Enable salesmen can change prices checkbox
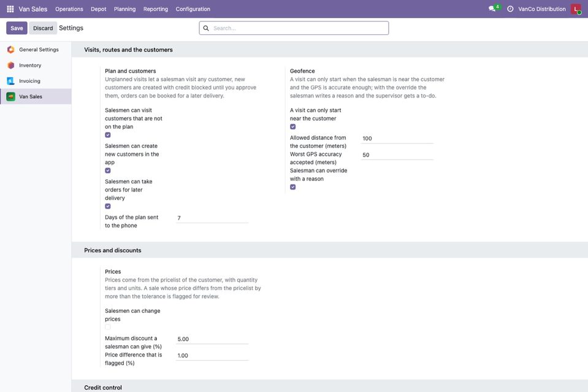Image resolution: width=588 pixels, height=392 pixels. click(108, 327)
